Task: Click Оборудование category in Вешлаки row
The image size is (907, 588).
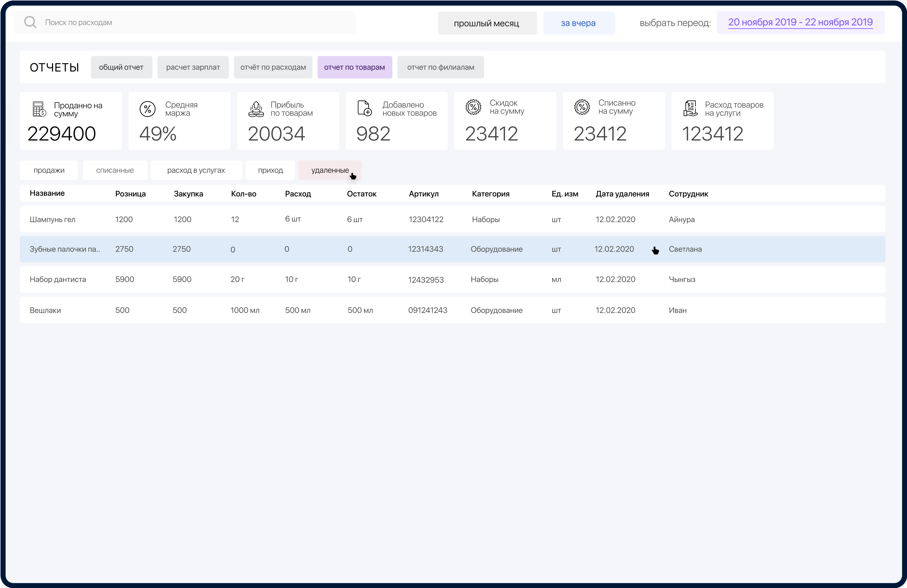Action: (x=496, y=310)
